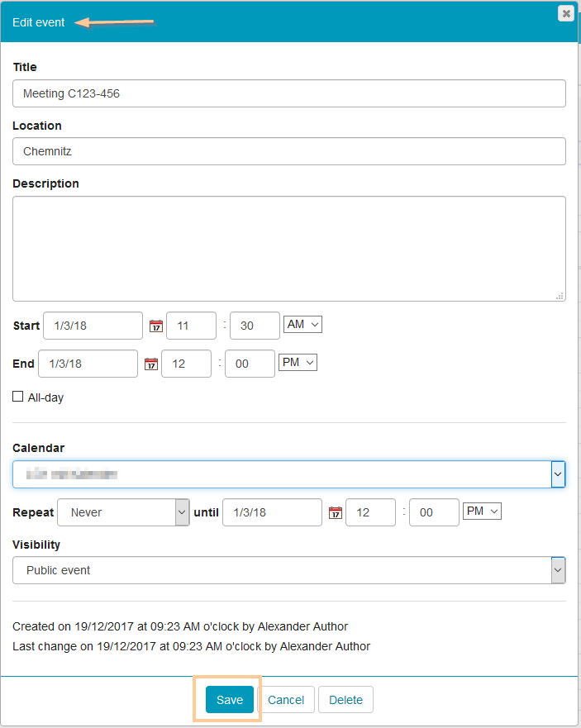Open the Repeat until AM/PM dropdown

click(483, 512)
